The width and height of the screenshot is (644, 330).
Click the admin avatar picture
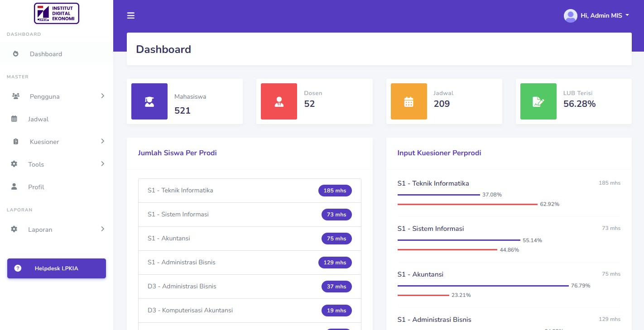pos(570,15)
